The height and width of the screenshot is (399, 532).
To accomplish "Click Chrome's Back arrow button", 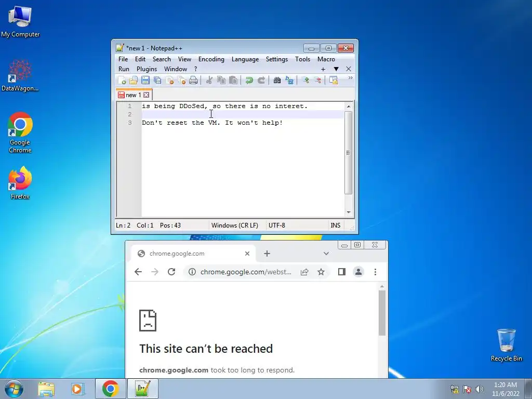I will pyautogui.click(x=138, y=272).
